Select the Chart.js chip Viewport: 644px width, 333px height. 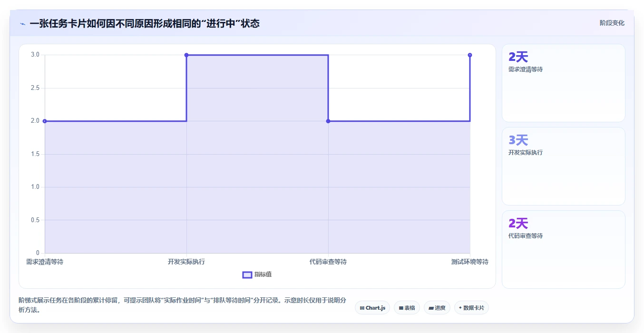(372, 308)
